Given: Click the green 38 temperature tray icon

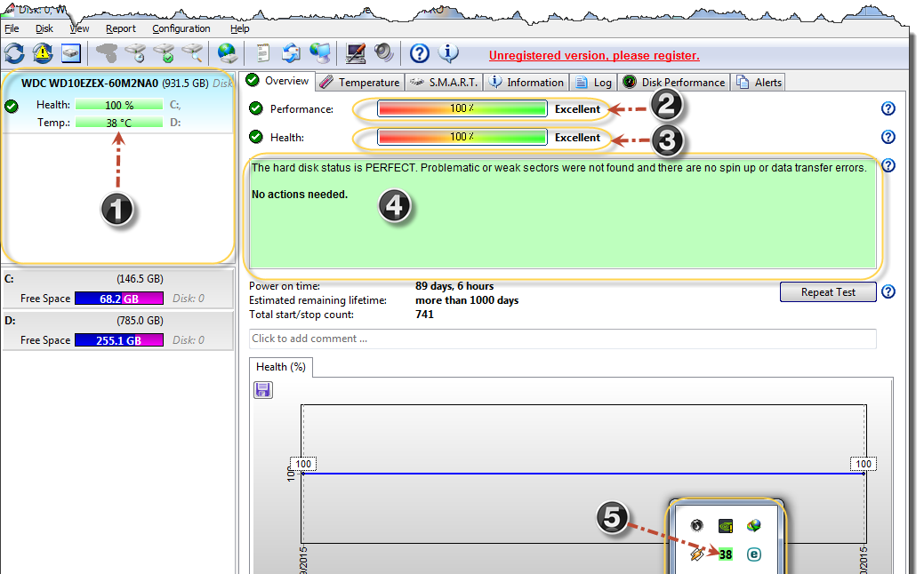Looking at the screenshot, I should pyautogui.click(x=726, y=554).
